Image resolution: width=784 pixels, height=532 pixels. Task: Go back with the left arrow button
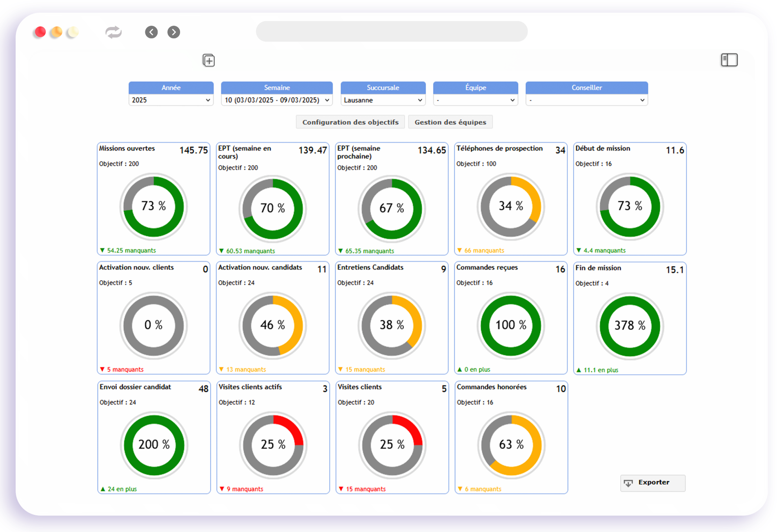(151, 32)
